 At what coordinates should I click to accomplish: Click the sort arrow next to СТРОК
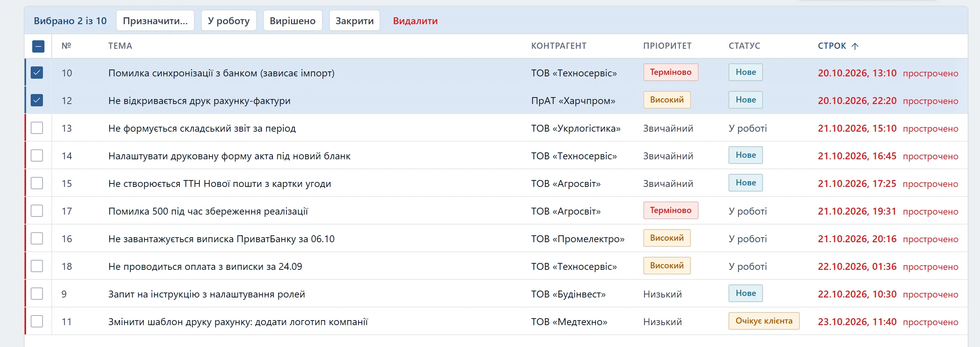pyautogui.click(x=855, y=46)
